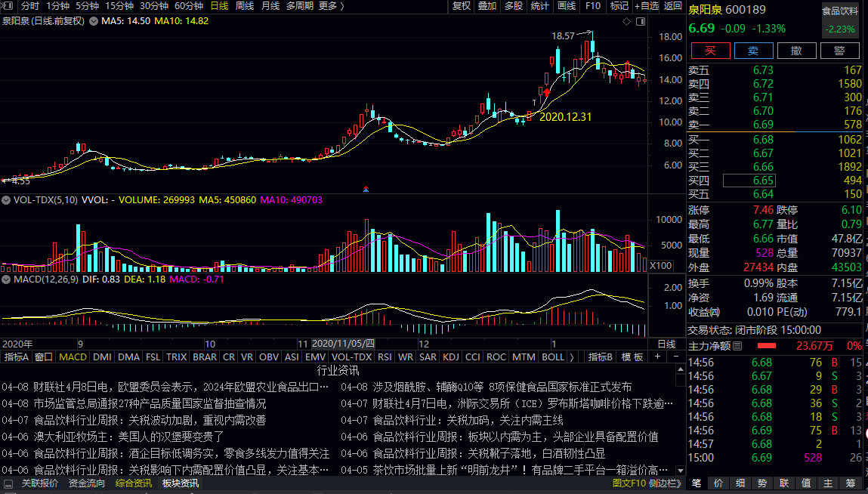The height and width of the screenshot is (494, 868).
Task: Click the blue-red info marker below chart
Action: click(366, 189)
